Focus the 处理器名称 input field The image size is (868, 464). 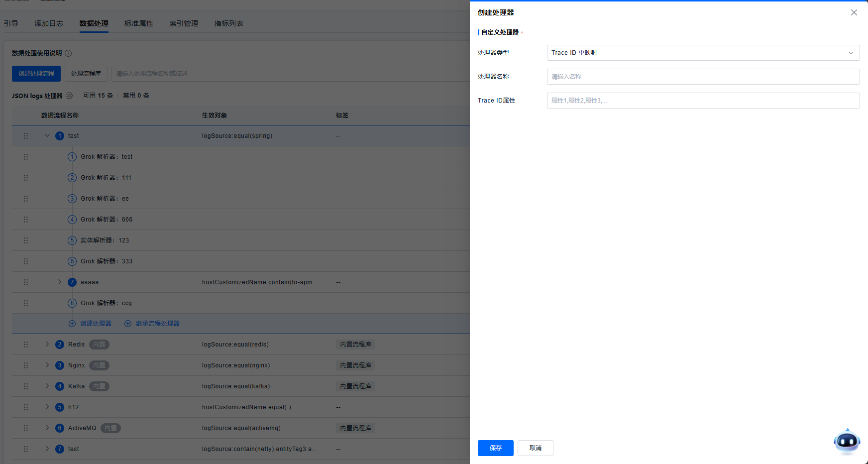(x=703, y=77)
